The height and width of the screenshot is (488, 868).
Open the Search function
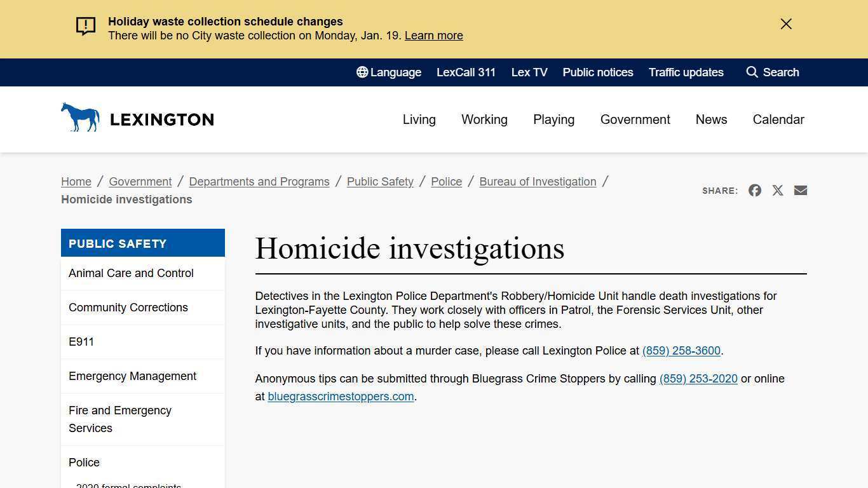click(773, 72)
